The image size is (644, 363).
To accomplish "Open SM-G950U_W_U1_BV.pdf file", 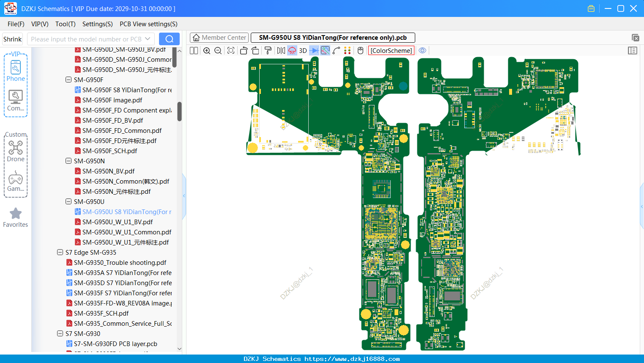I will (x=118, y=222).
